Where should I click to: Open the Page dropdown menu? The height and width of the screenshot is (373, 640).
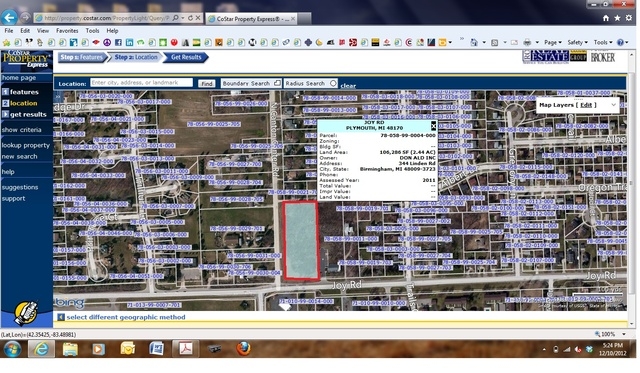[553, 42]
